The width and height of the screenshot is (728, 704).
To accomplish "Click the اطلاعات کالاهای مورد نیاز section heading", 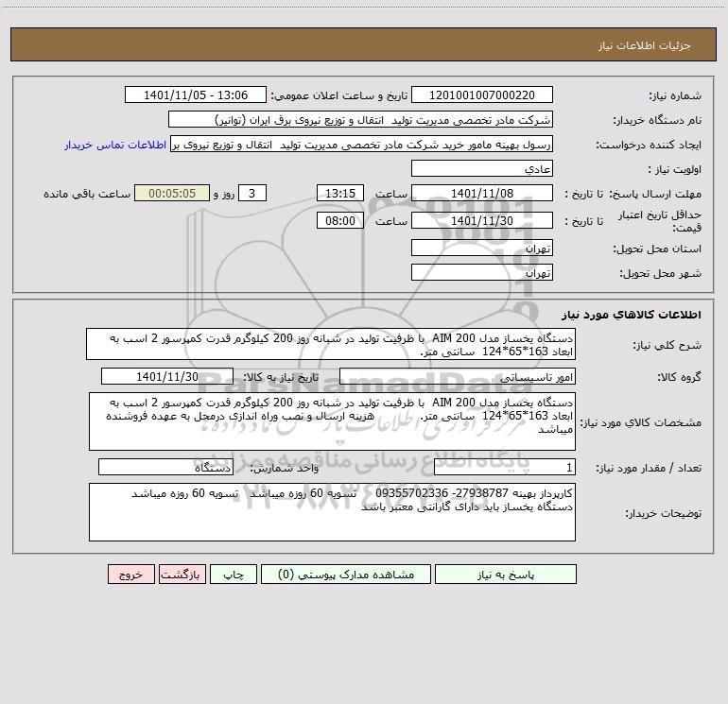I will (x=632, y=314).
